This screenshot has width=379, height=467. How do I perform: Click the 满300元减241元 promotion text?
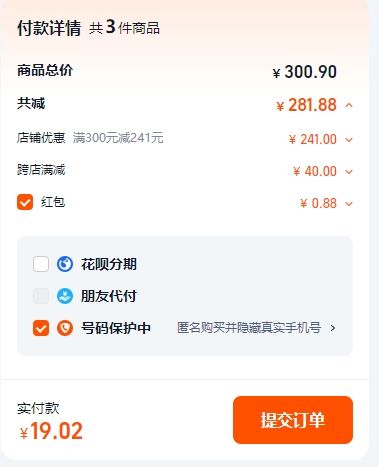[x=118, y=138]
